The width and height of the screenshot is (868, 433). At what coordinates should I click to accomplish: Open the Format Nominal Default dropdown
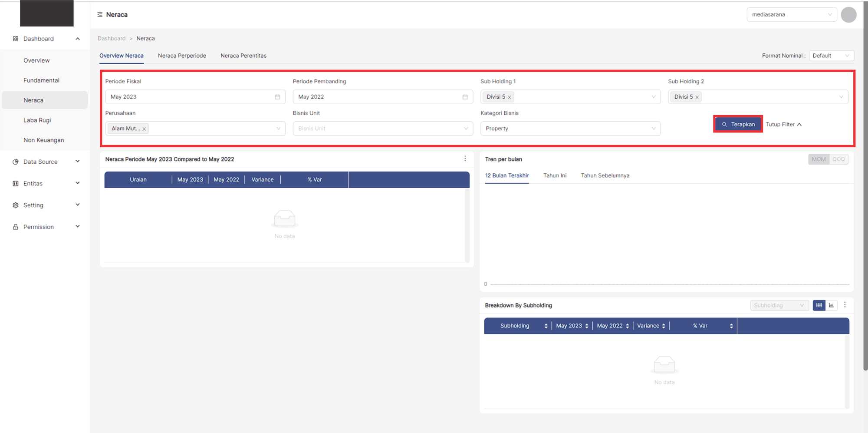click(831, 56)
